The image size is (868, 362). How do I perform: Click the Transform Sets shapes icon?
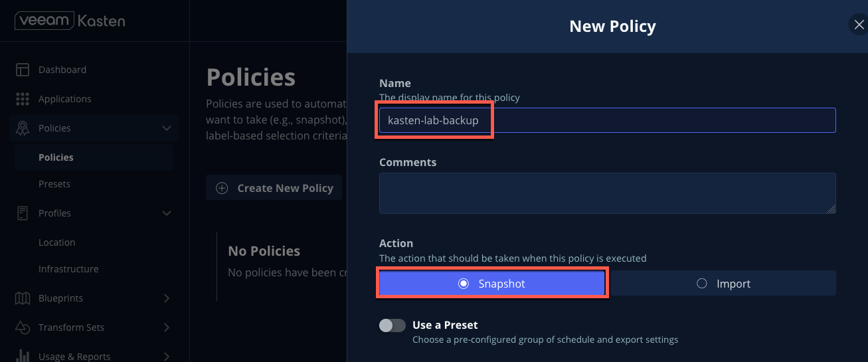[x=23, y=327]
